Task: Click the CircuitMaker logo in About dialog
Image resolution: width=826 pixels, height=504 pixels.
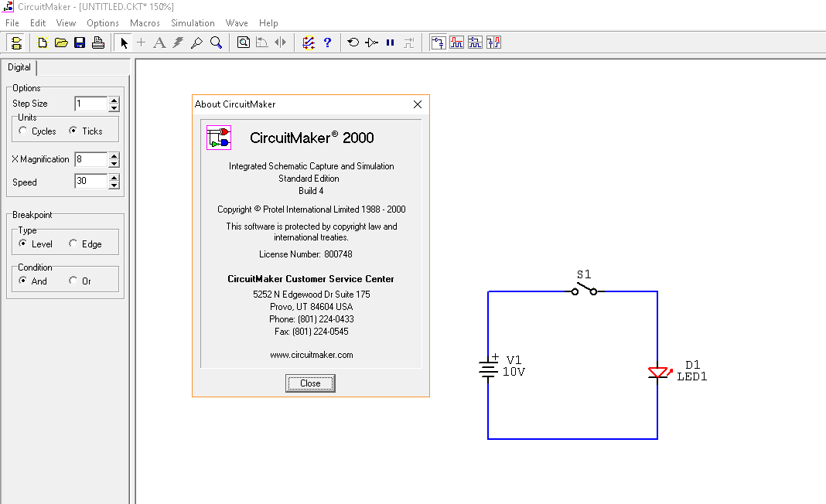Action: click(219, 138)
